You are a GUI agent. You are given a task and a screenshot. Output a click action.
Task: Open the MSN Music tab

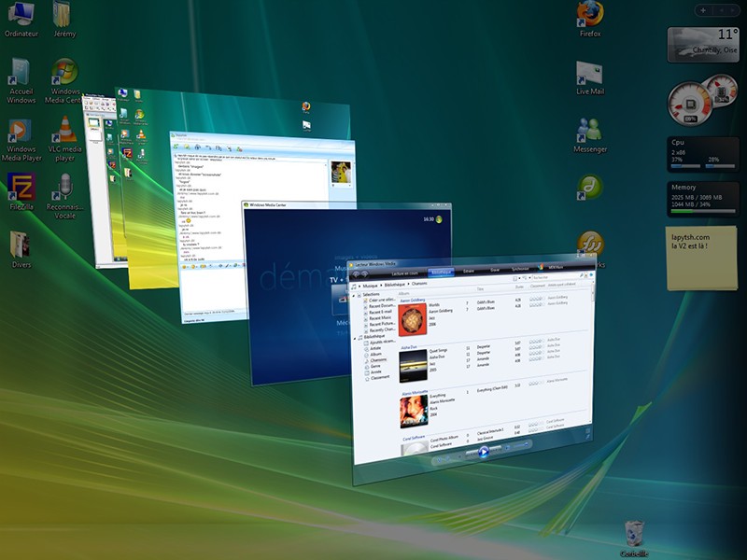556,267
